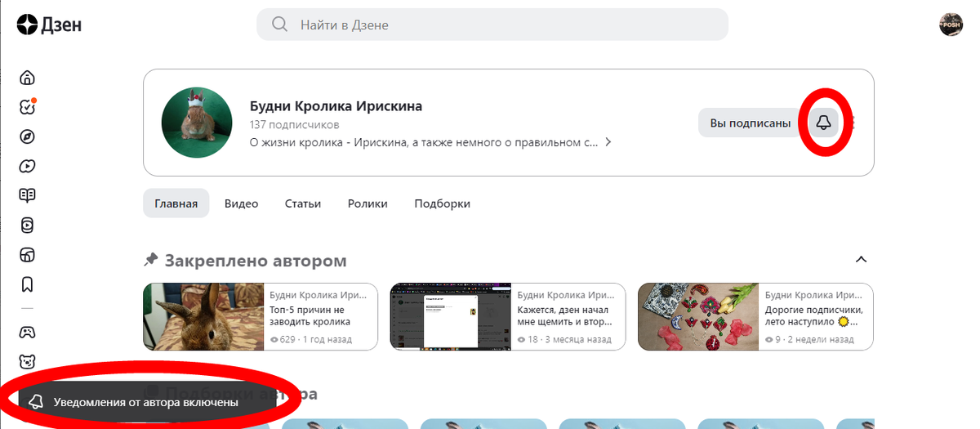The height and width of the screenshot is (429, 980).
Task: Click the 18 · 3 месяца назад stats
Action: (564, 339)
